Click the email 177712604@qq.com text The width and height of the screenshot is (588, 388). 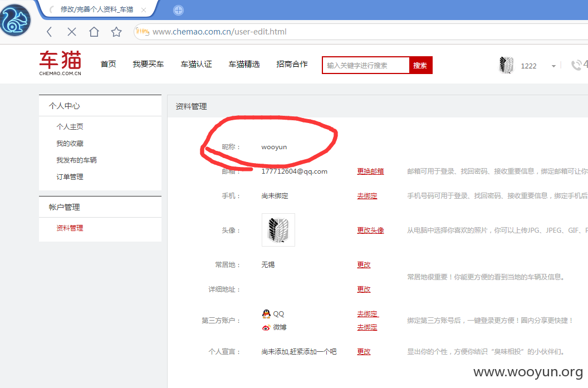tap(295, 171)
